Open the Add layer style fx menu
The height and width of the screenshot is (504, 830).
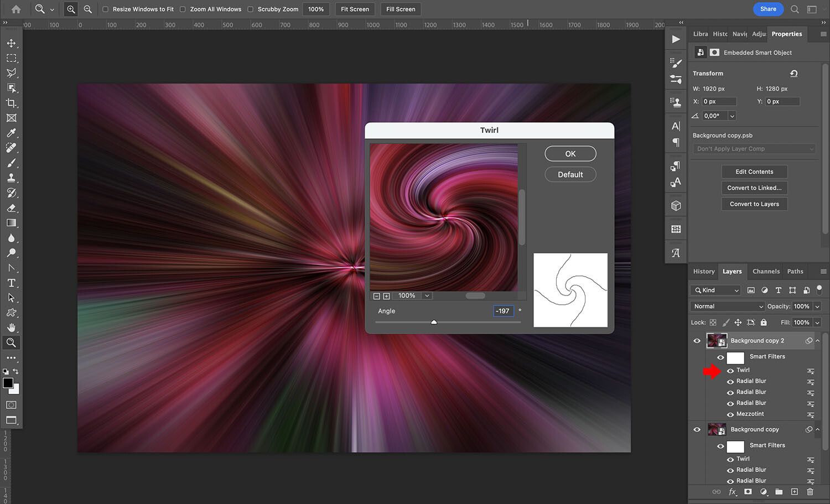coord(732,492)
